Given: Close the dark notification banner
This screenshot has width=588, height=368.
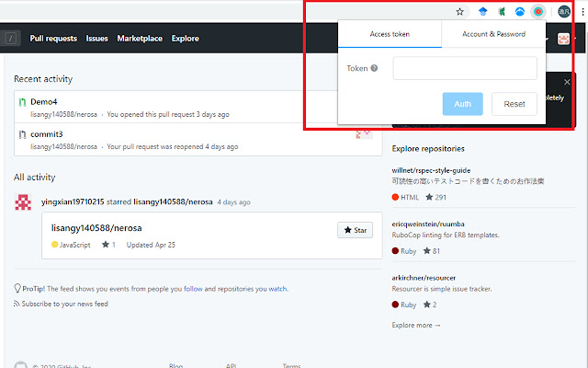Looking at the screenshot, I should (567, 82).
